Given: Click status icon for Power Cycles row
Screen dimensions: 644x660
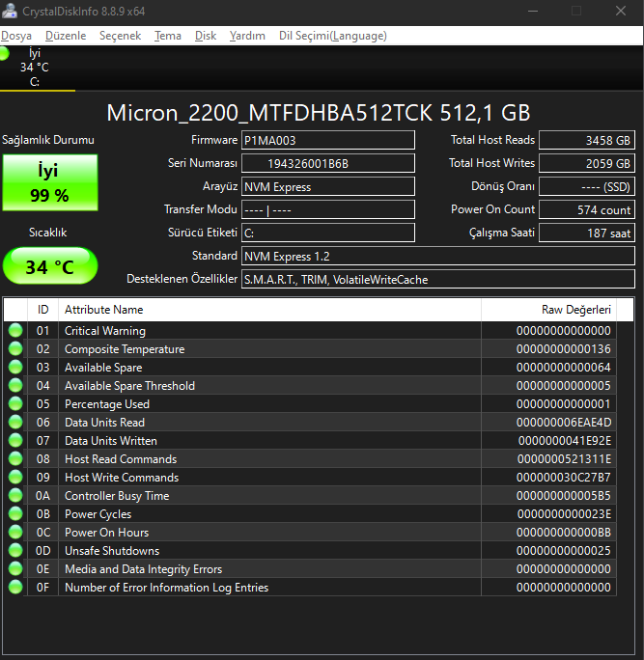Looking at the screenshot, I should coord(15,514).
